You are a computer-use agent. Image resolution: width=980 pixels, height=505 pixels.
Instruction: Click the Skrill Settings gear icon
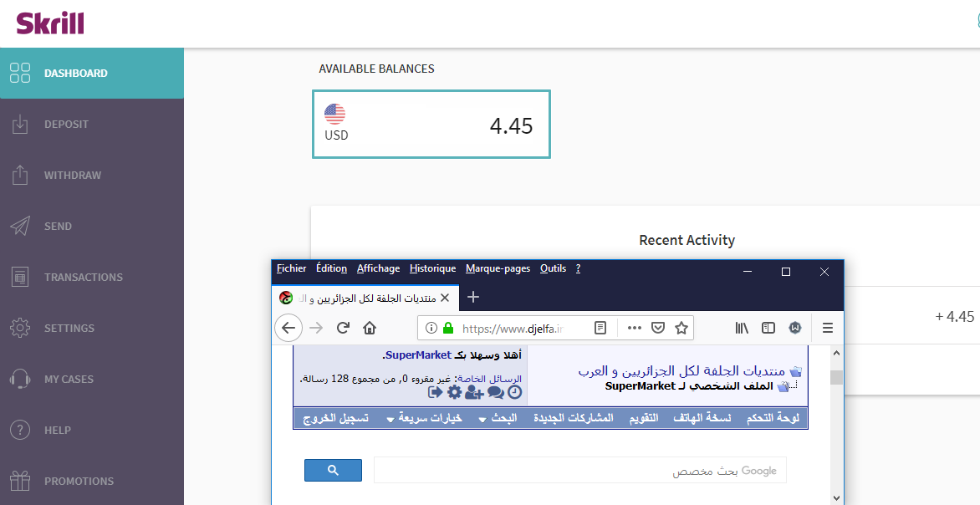coord(20,328)
